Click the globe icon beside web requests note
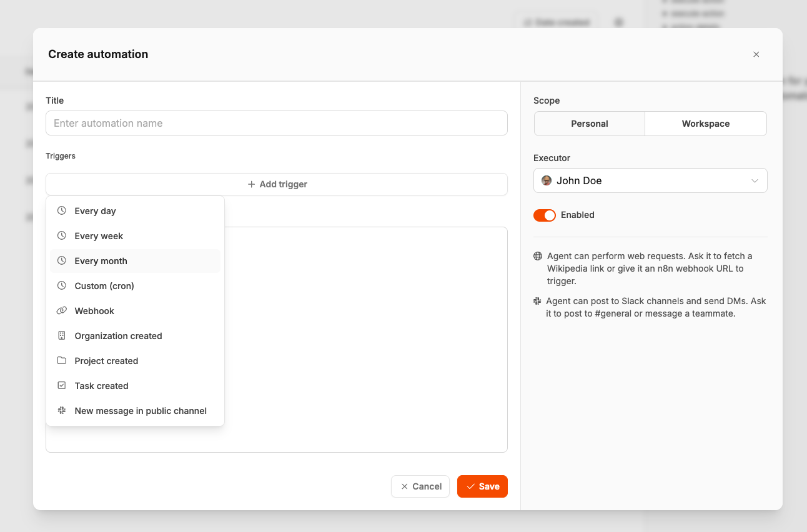 coord(538,256)
